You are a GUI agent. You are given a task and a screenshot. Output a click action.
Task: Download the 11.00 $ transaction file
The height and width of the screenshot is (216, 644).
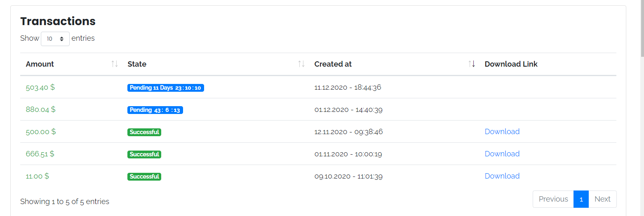coord(502,176)
